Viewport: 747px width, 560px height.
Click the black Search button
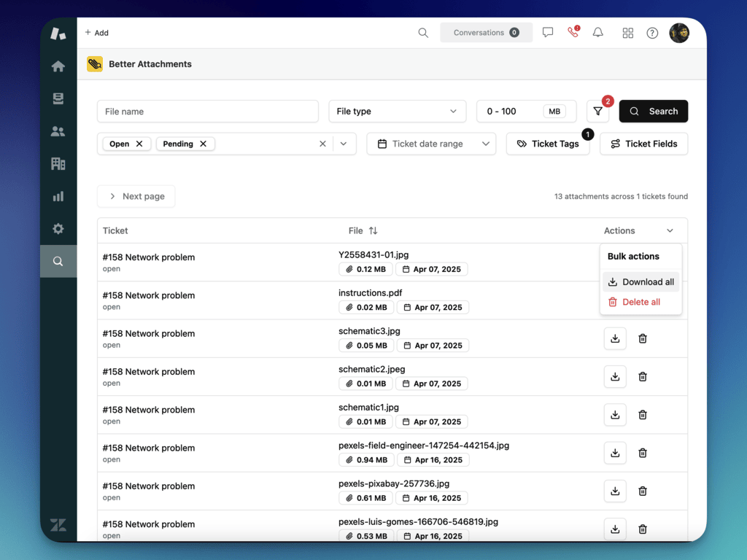[654, 112]
